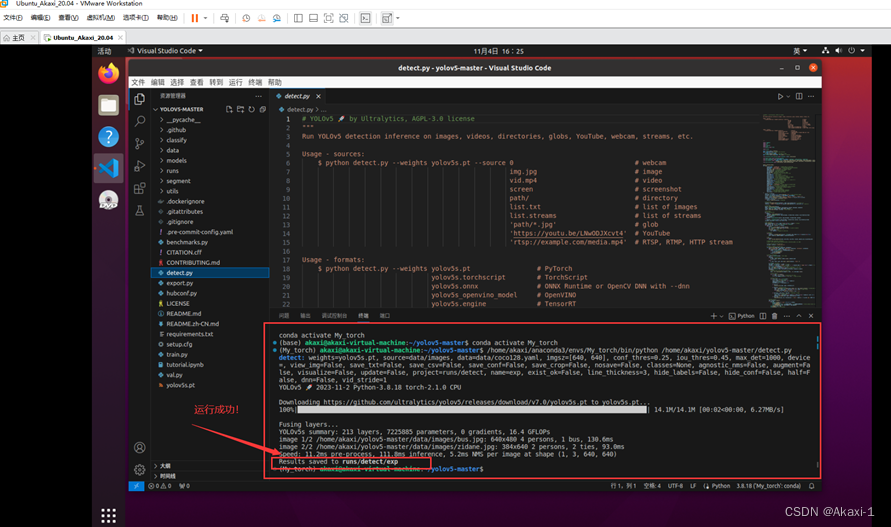Open Files from the Ubuntu dock
The width and height of the screenshot is (891, 527).
pyautogui.click(x=109, y=105)
